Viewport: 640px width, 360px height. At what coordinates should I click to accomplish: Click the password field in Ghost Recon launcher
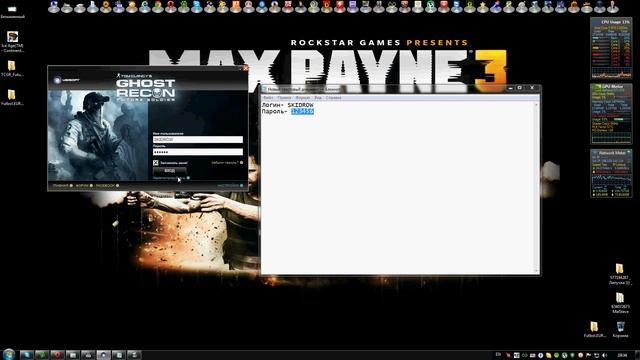tap(198, 152)
